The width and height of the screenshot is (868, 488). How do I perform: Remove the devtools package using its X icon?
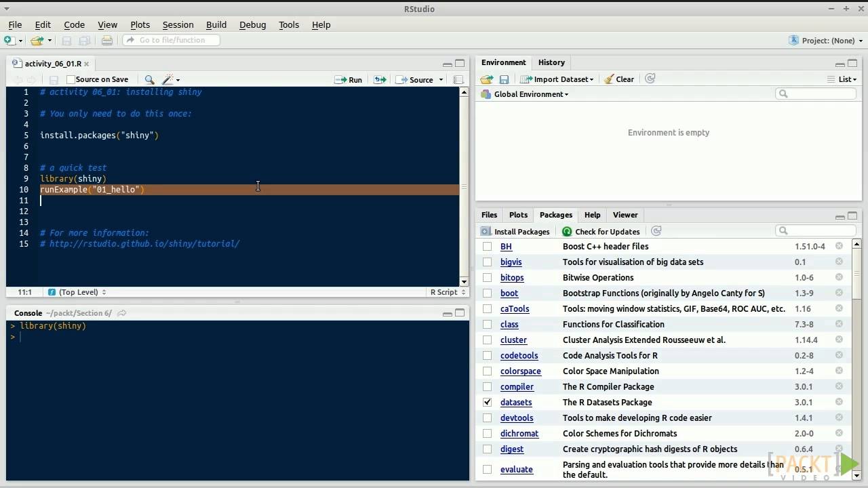[x=839, y=418]
